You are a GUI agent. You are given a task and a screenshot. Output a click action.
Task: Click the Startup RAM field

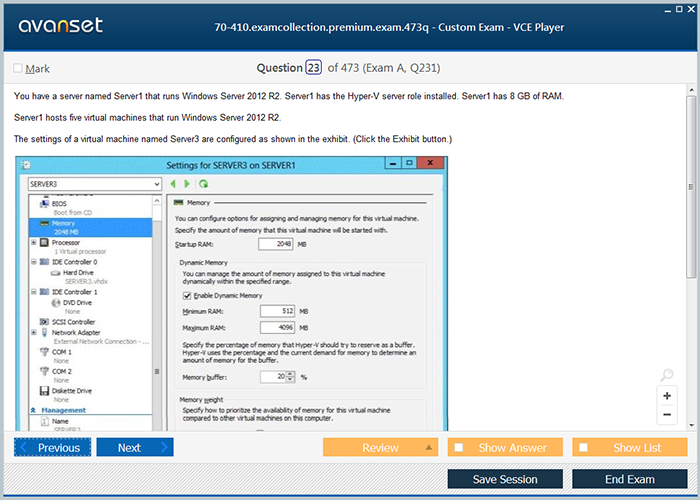pos(275,244)
